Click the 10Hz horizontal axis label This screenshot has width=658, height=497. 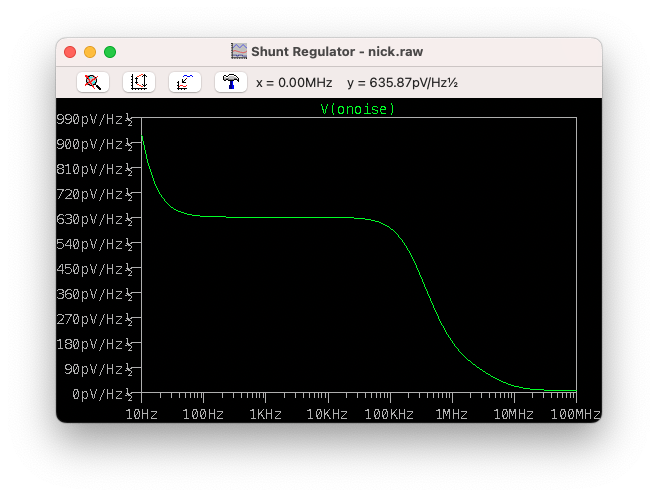point(142,415)
